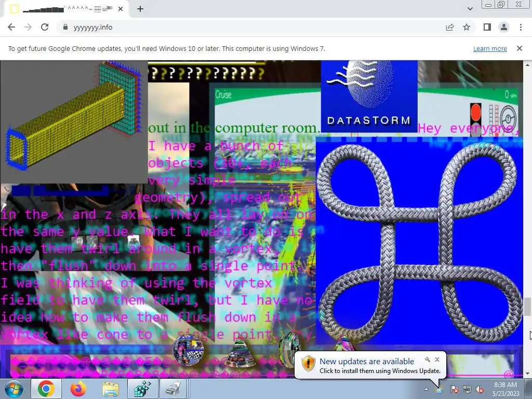The width and height of the screenshot is (532, 399).
Task: Click the 'Cruise' label in the green panel
Action: pos(223,95)
